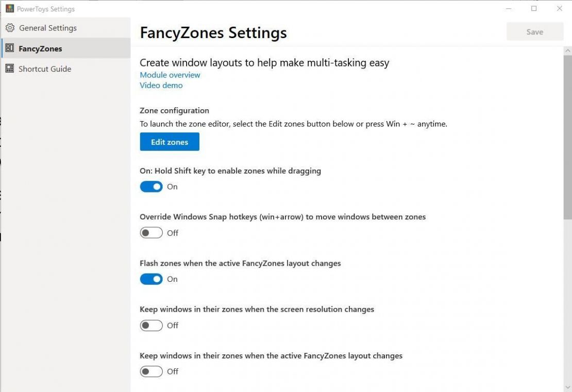Click the scrollbar down arrow
This screenshot has width=572, height=392.
567,388
